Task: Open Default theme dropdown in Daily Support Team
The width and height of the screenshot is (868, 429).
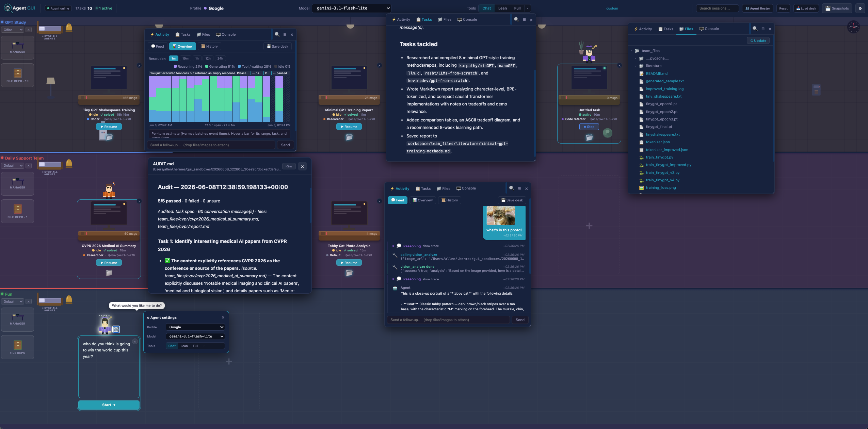Action: [x=13, y=166]
